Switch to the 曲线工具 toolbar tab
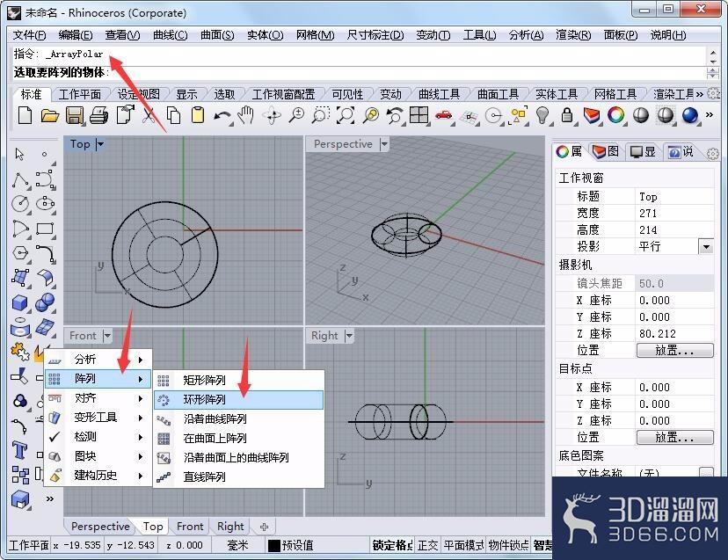Viewport: 728px width, 560px height. 440,94
